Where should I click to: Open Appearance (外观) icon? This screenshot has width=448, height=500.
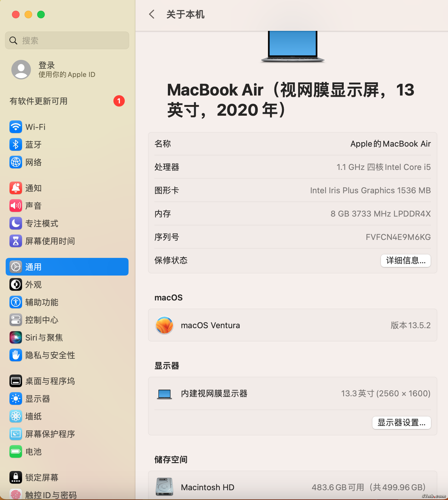coord(16,285)
